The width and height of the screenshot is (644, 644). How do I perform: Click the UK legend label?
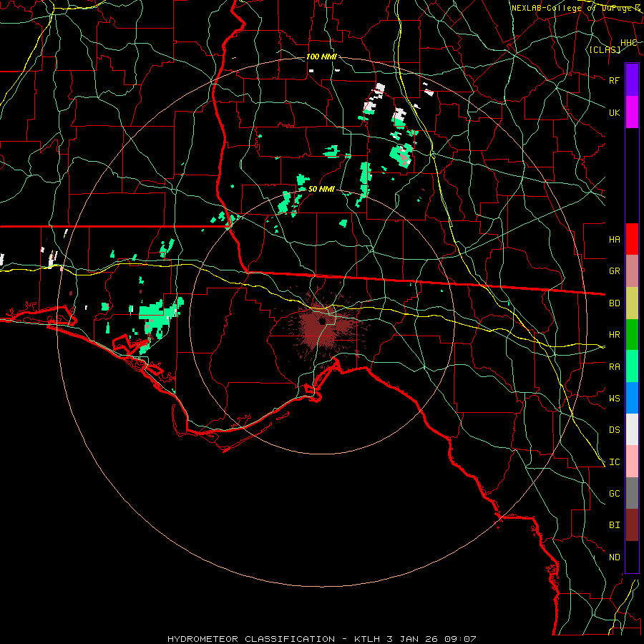614,112
